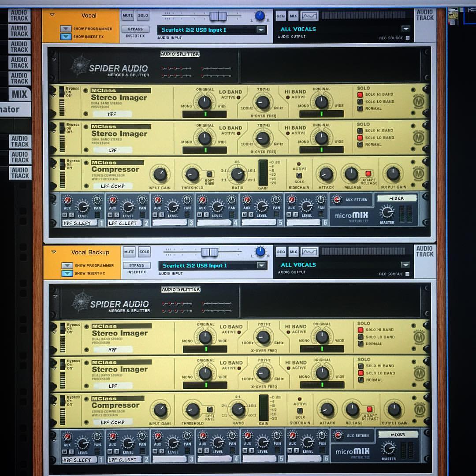The image size is (476, 476).
Task: Check Rec Source box on Vocal Backup track
Action: pos(407,274)
